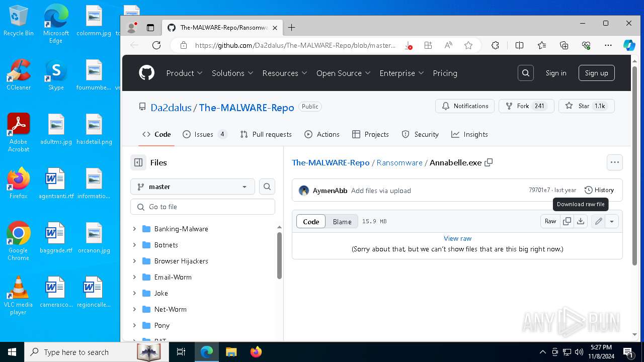The width and height of the screenshot is (644, 362).
Task: Add page to favorites star icon
Action: (x=468, y=45)
